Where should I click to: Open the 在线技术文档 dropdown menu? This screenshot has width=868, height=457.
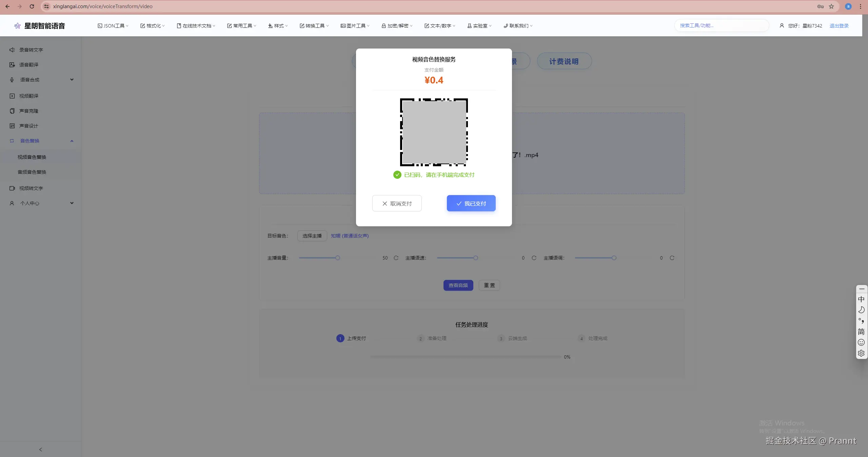point(196,26)
